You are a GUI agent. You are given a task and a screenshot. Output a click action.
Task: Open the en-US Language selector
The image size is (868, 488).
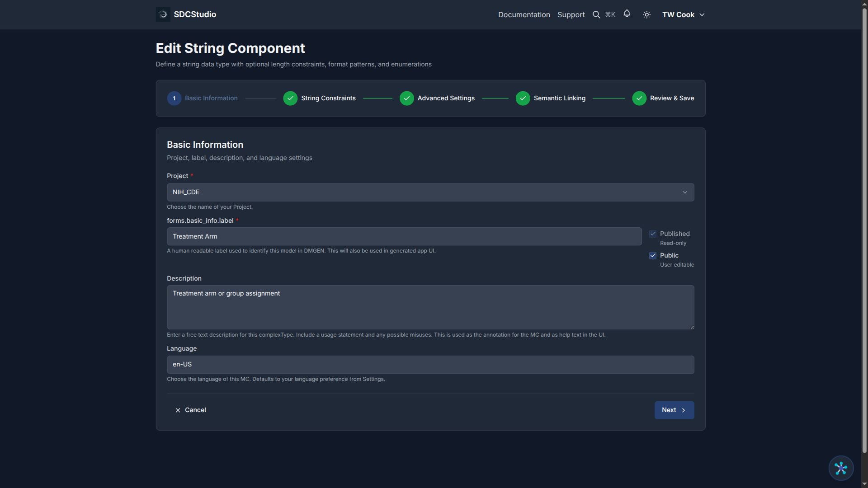pos(430,364)
